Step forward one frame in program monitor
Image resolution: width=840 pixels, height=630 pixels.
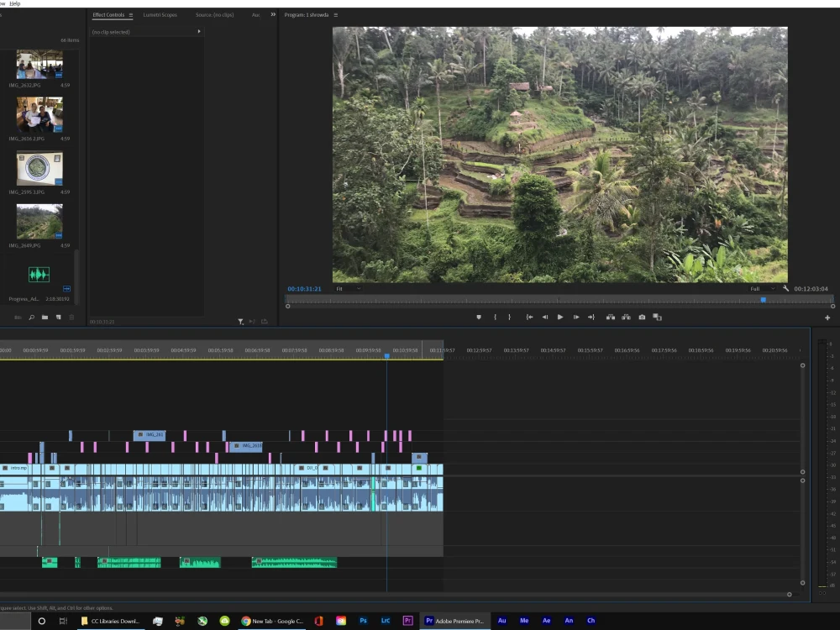coord(576,318)
